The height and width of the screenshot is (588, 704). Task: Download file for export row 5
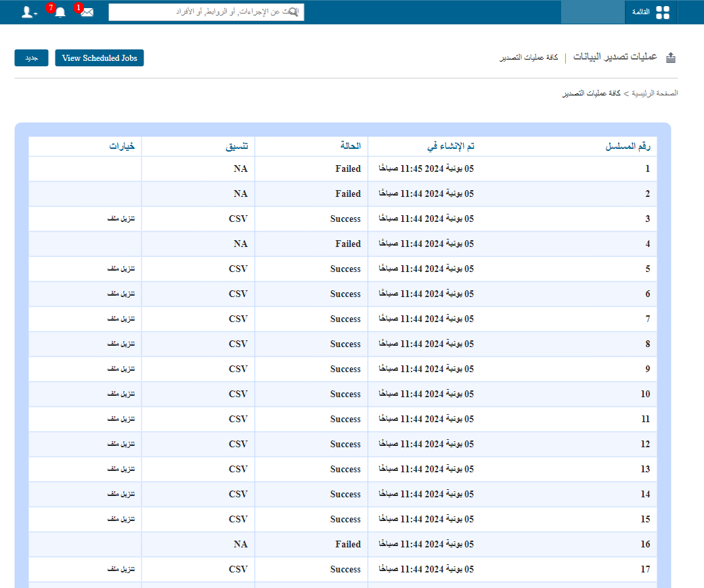120,269
